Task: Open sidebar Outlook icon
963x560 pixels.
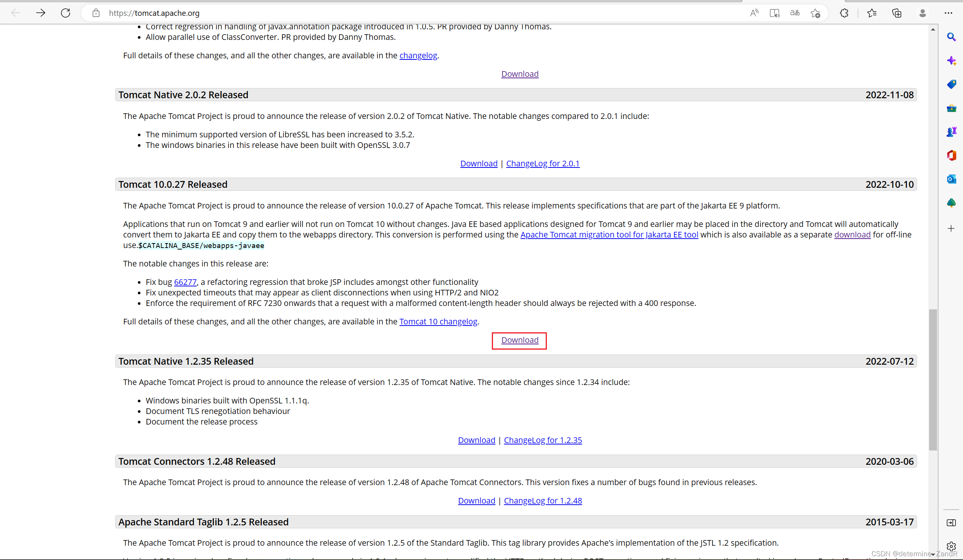Action: coord(952,179)
